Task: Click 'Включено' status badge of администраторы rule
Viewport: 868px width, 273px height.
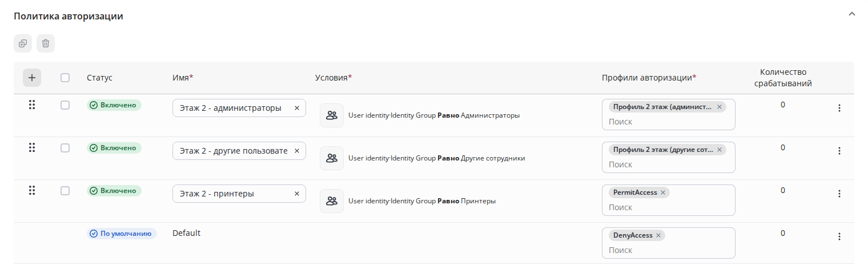Action: 114,105
